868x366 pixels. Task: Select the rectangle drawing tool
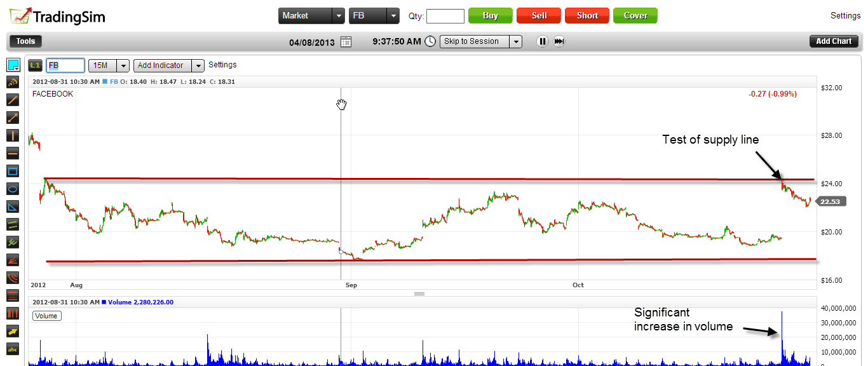click(x=13, y=171)
